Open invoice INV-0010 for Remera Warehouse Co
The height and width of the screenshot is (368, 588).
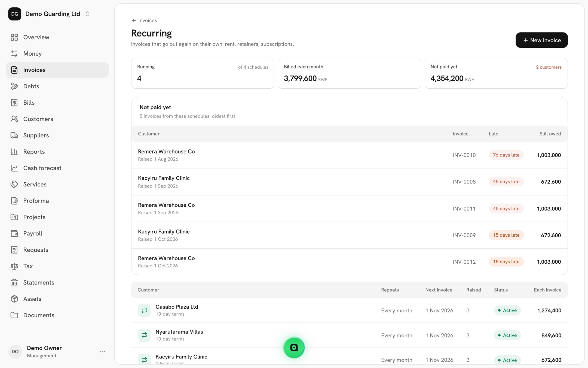(x=349, y=155)
